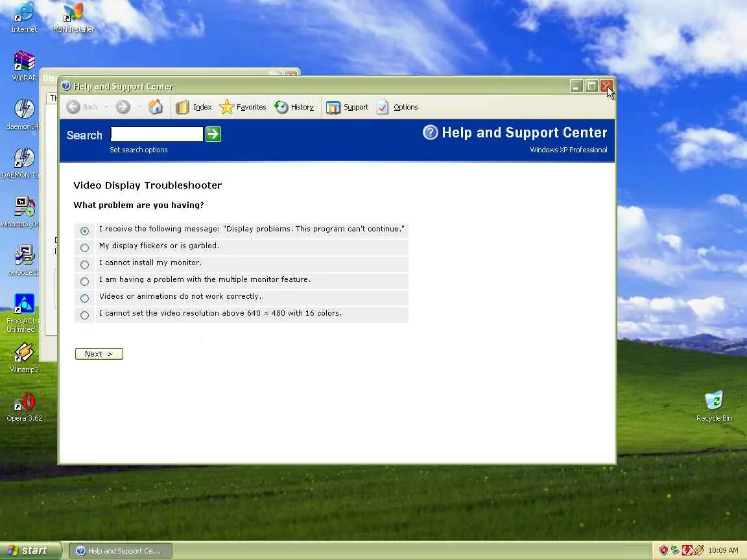The height and width of the screenshot is (560, 747).
Task: Open Options in the Help toolbar
Action: (397, 107)
